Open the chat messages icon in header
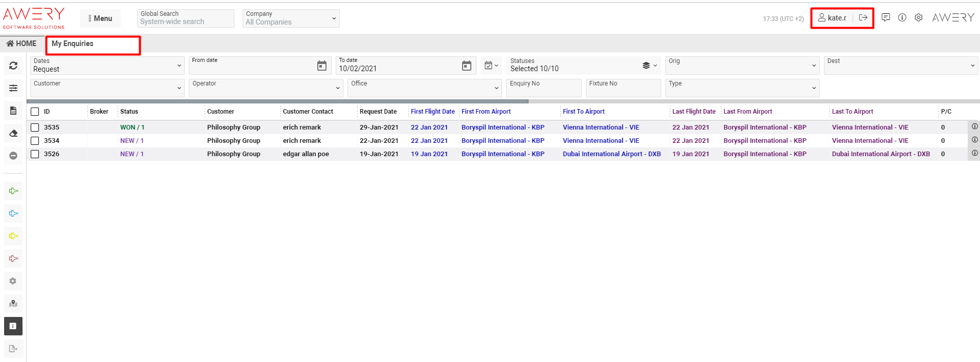 tap(886, 17)
